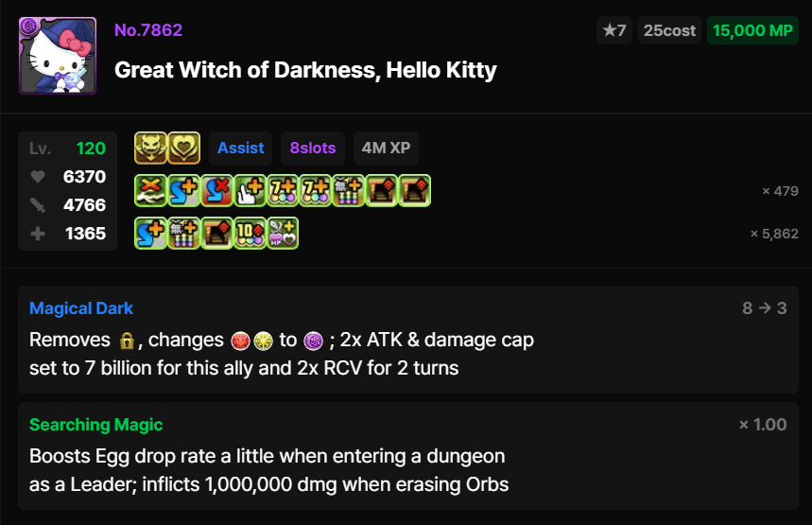
Task: Click the fire orb icon in skill text
Action: point(240,341)
